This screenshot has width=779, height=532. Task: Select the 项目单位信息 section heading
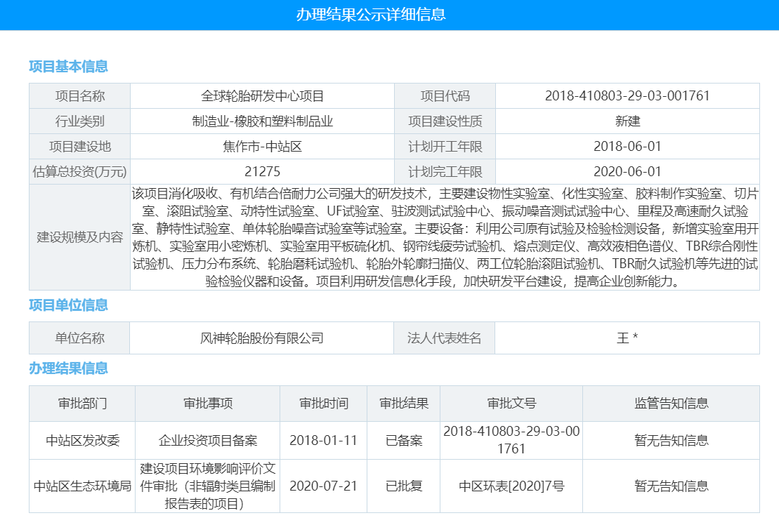tap(69, 305)
